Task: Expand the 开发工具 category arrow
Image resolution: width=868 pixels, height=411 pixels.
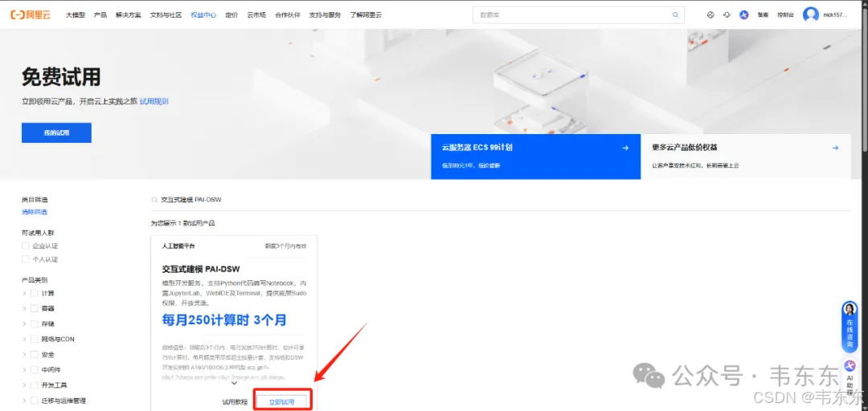Action: tap(24, 385)
